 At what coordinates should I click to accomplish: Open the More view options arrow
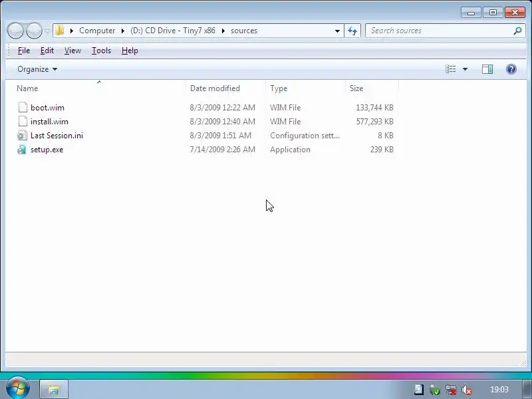pyautogui.click(x=465, y=69)
